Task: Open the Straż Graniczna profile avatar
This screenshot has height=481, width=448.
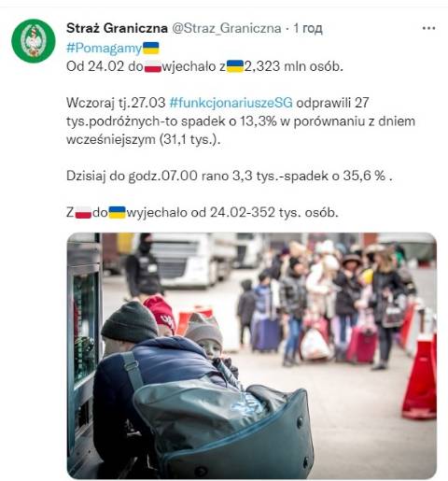Action: pos(34,41)
